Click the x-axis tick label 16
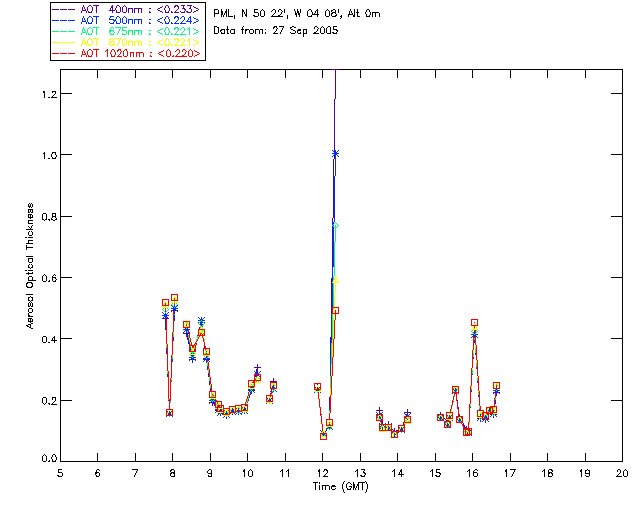Viewport: 640px width, 512px height. pos(473,473)
